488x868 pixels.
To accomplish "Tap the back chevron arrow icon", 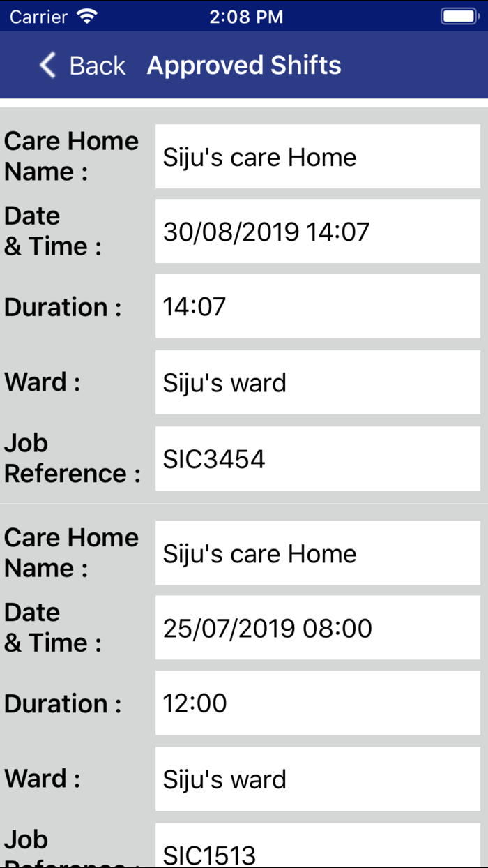I will pos(47,66).
